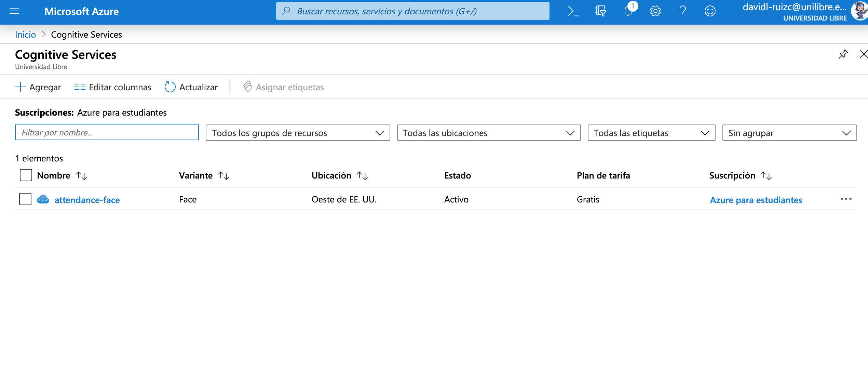Viewport: 868px width, 368px height.
Task: Click the Face variant cell
Action: (188, 199)
